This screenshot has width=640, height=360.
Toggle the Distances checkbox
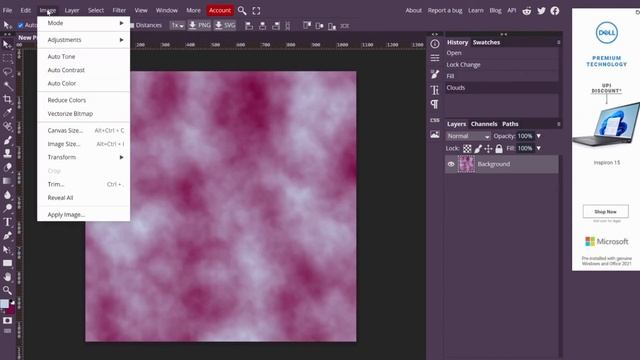pyautogui.click(x=132, y=25)
